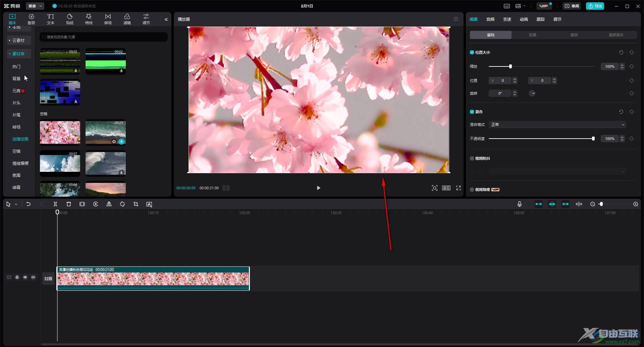Open the 文本 tab
Screen dimensions: 644x347
tap(51, 19)
